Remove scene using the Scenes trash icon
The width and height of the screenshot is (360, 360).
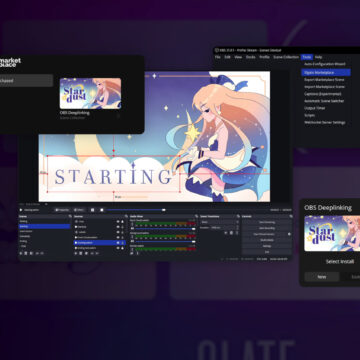pyautogui.click(x=26, y=253)
